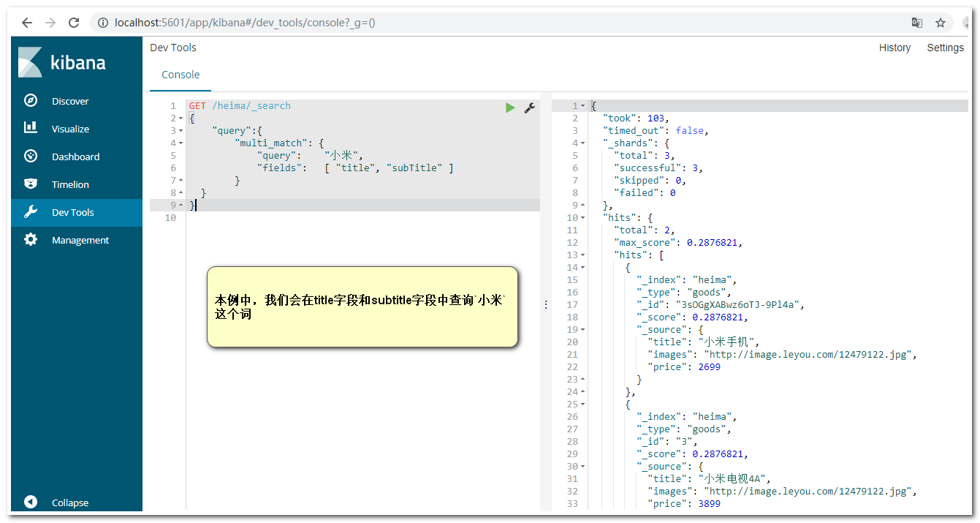
Task: Collapse first hit object fold at line 14
Action: point(582,268)
